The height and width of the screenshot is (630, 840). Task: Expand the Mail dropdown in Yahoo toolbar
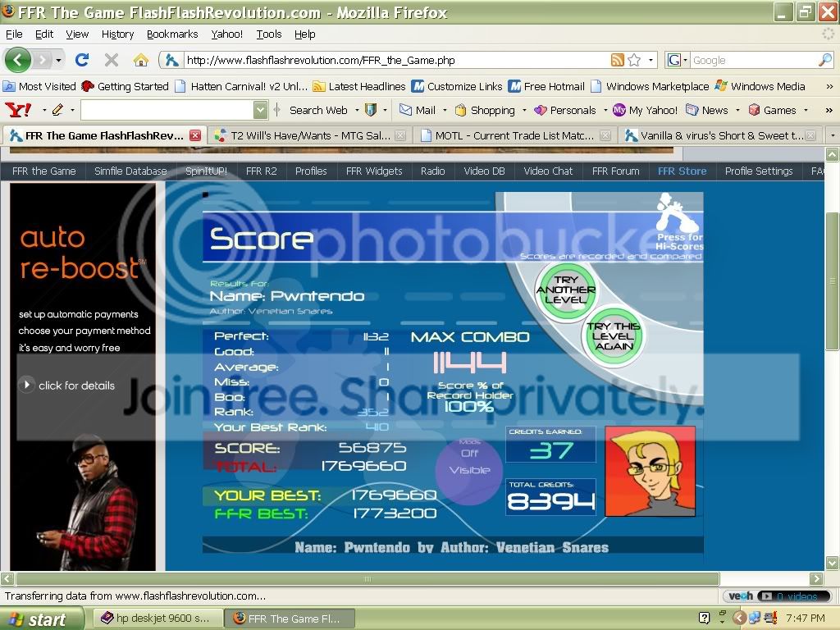pos(444,110)
